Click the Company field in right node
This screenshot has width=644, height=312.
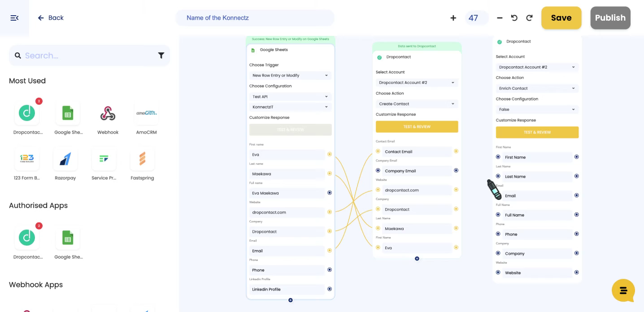(537, 254)
